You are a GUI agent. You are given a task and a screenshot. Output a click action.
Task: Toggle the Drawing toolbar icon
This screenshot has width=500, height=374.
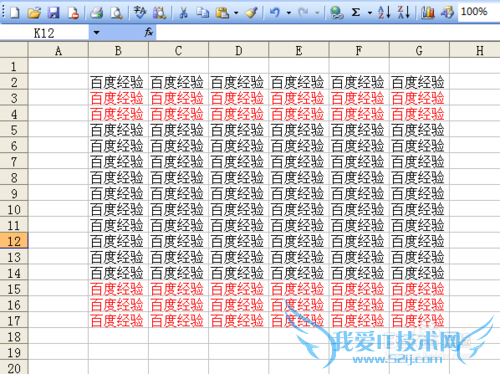pyautogui.click(x=447, y=13)
